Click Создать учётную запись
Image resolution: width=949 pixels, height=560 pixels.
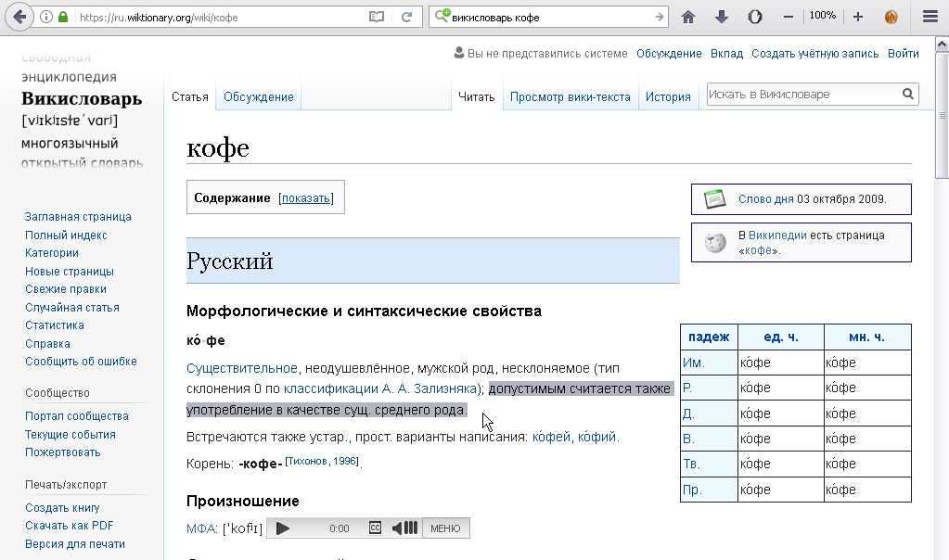click(814, 53)
